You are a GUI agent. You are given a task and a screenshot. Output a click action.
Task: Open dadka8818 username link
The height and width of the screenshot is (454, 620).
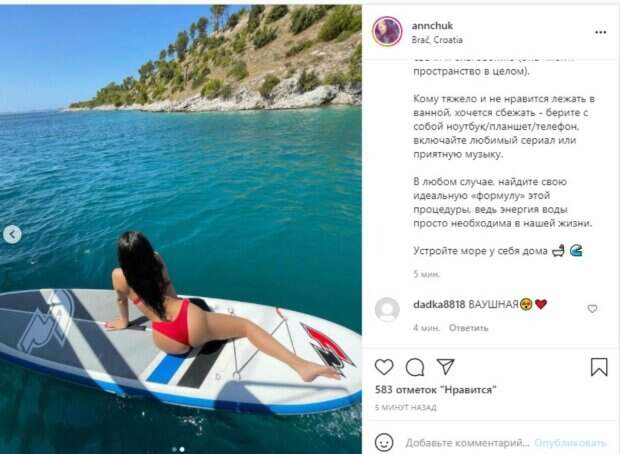(x=439, y=304)
